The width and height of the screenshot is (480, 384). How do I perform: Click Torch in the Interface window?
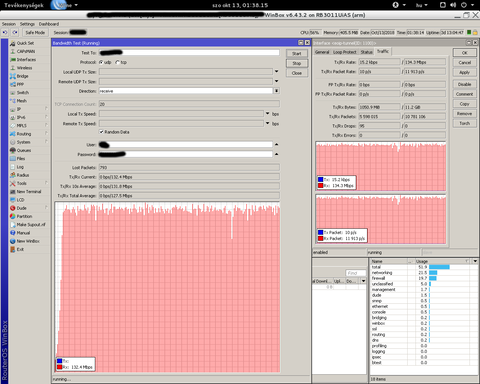[464, 123]
